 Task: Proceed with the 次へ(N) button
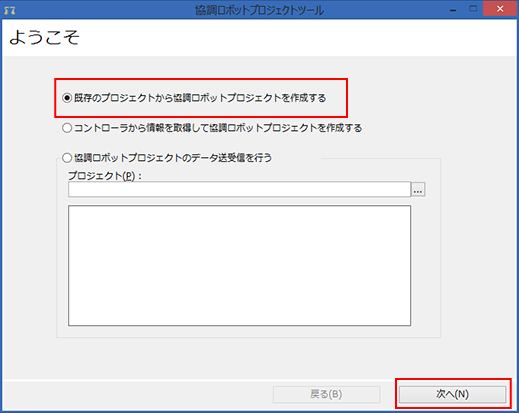click(x=452, y=394)
